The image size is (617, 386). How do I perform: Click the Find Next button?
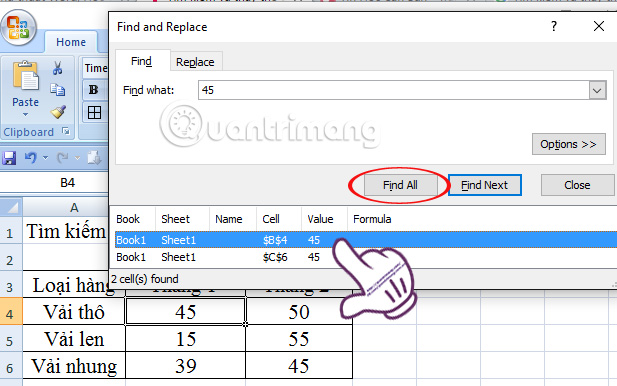(x=484, y=185)
